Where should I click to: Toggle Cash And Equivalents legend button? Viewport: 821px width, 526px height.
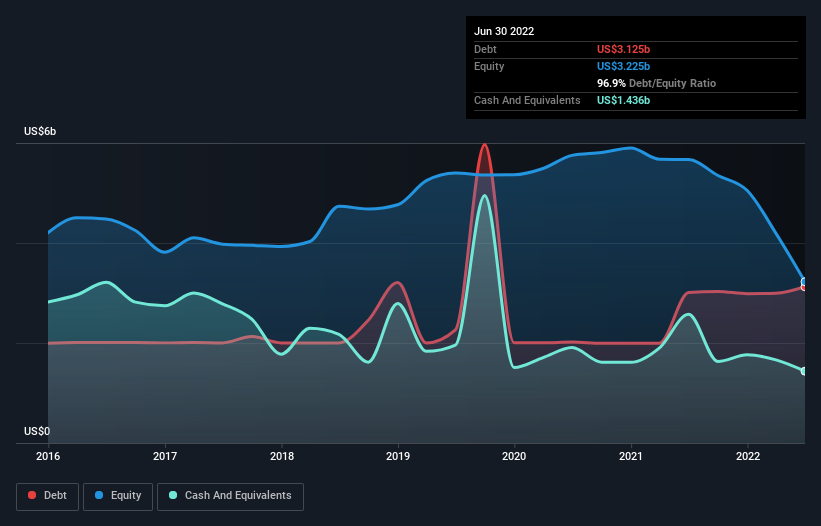[x=230, y=496]
